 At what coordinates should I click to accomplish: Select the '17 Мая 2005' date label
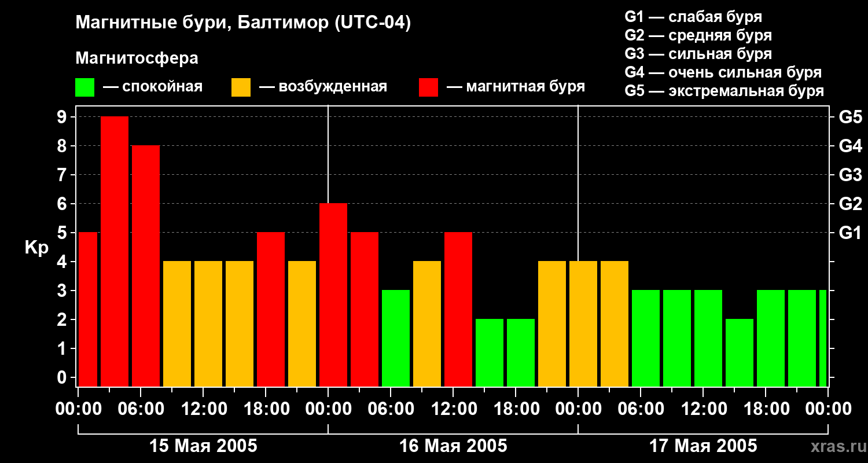tap(703, 446)
